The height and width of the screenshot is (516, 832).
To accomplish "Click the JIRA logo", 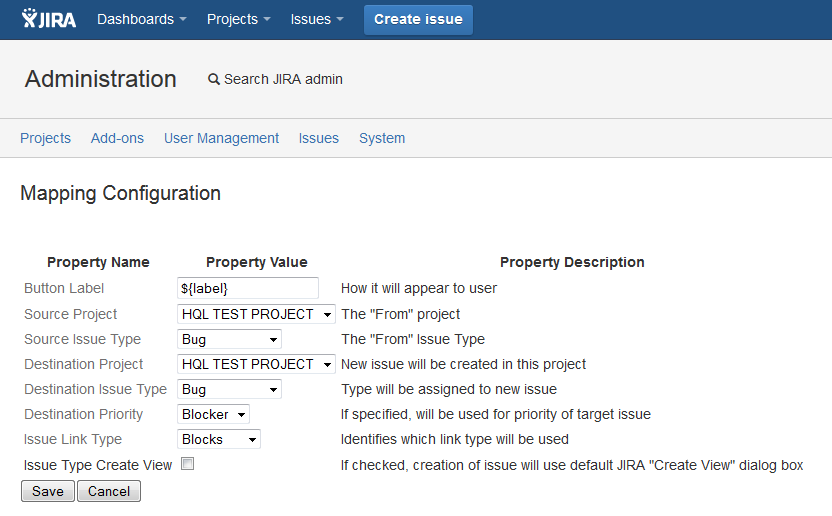I will (49, 19).
